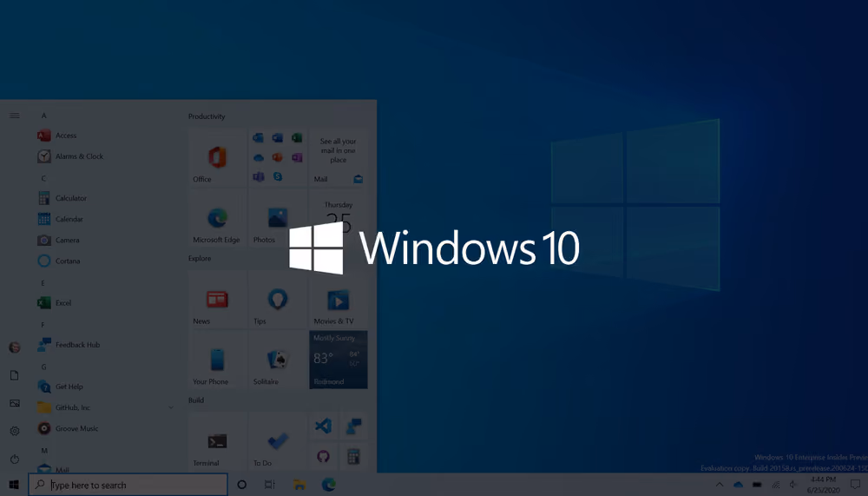Jump to letter G section header
868x496 pixels.
tap(43, 367)
